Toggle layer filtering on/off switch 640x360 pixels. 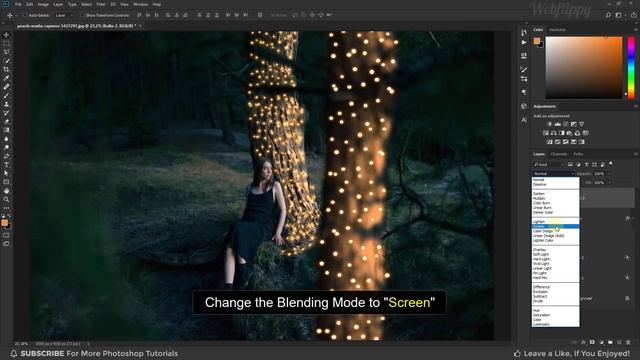point(611,164)
